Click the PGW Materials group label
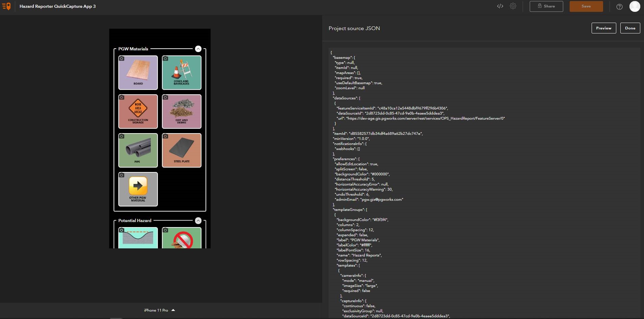 tap(133, 49)
